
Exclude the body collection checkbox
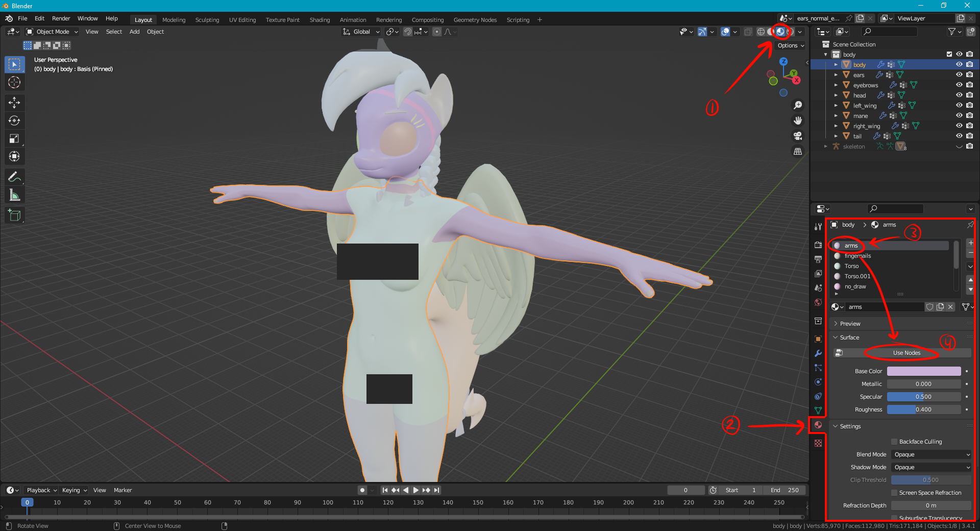[949, 54]
